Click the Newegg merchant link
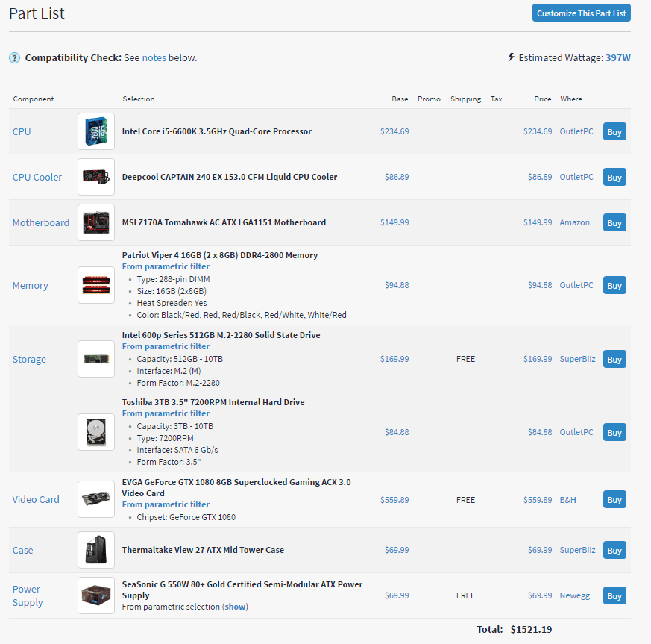The width and height of the screenshot is (651, 644). click(574, 595)
